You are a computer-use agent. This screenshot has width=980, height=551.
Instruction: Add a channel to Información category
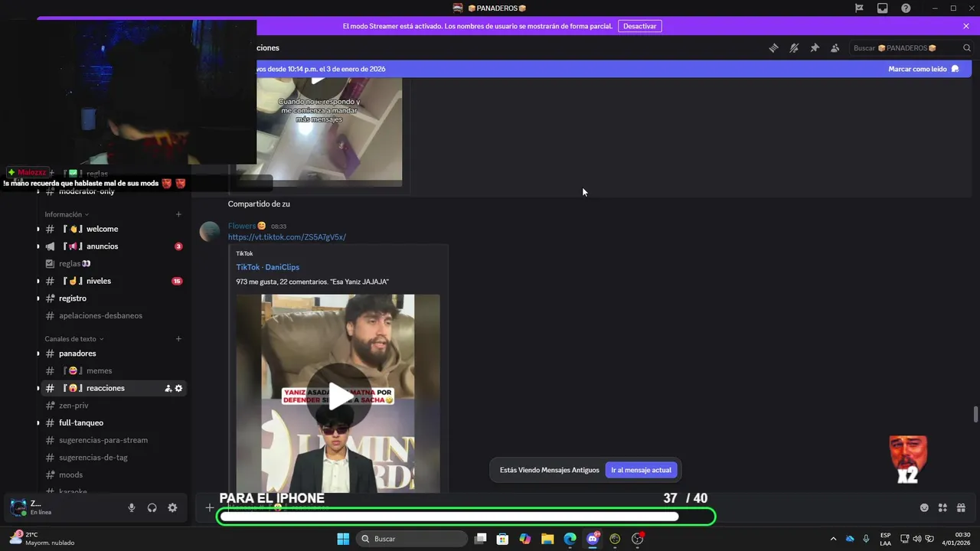178,214
